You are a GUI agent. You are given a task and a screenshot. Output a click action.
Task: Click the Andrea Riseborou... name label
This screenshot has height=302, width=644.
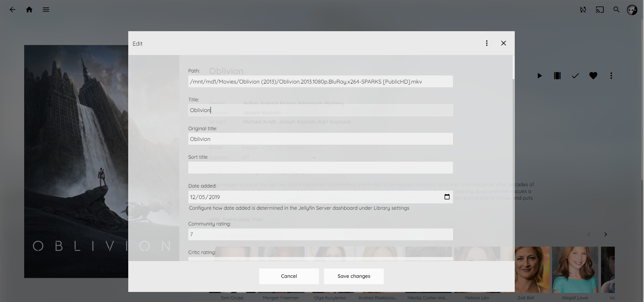[x=378, y=298]
